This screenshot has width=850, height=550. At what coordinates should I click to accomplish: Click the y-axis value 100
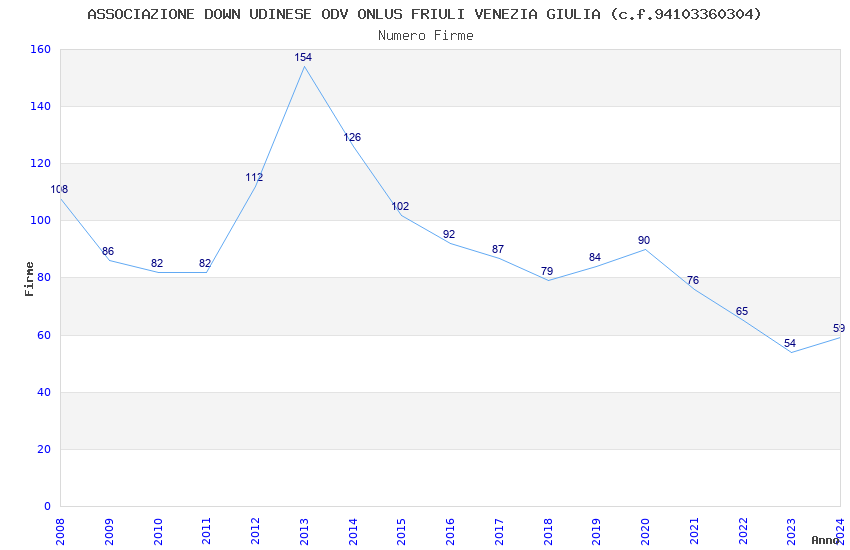[x=40, y=221]
